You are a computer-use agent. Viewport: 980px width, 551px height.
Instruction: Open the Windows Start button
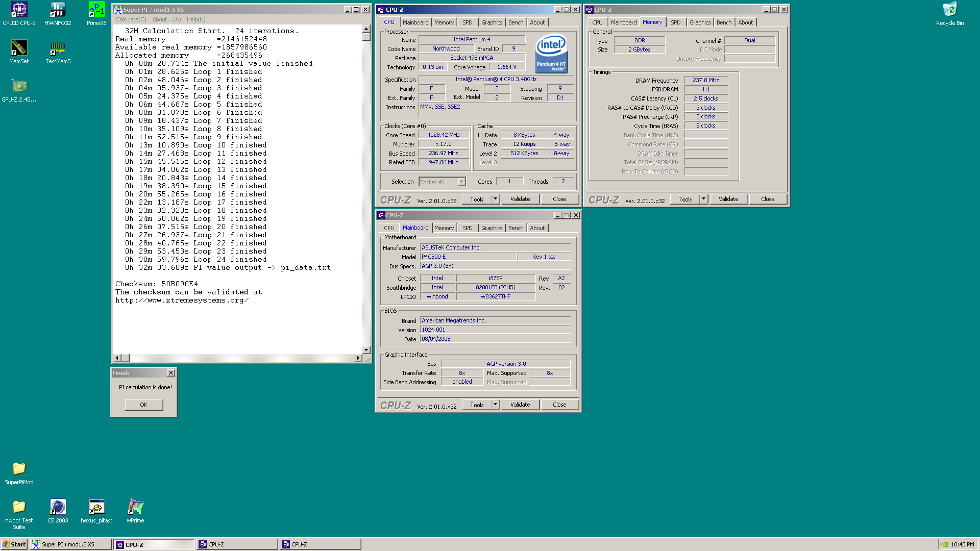tap(14, 544)
